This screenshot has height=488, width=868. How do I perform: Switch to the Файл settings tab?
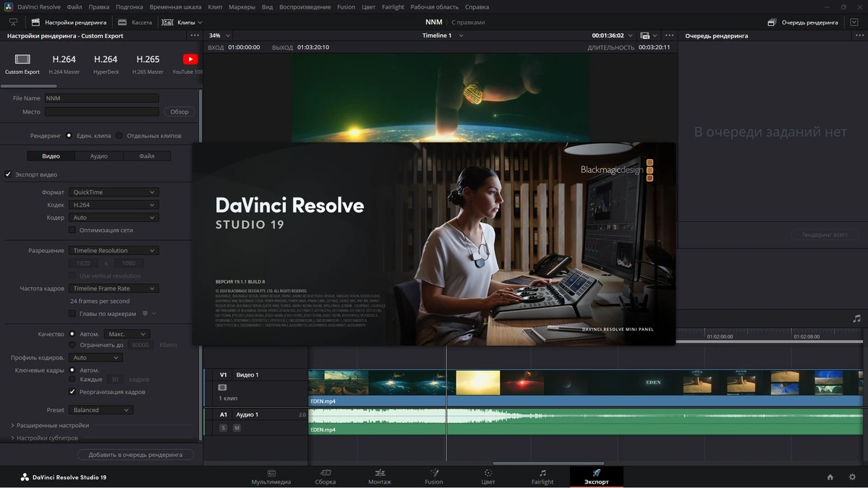tap(147, 155)
